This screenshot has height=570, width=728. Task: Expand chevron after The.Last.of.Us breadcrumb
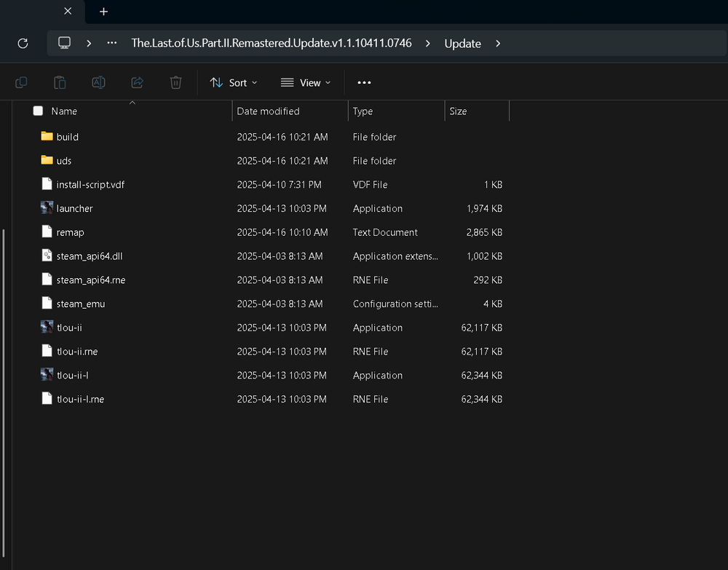point(427,43)
